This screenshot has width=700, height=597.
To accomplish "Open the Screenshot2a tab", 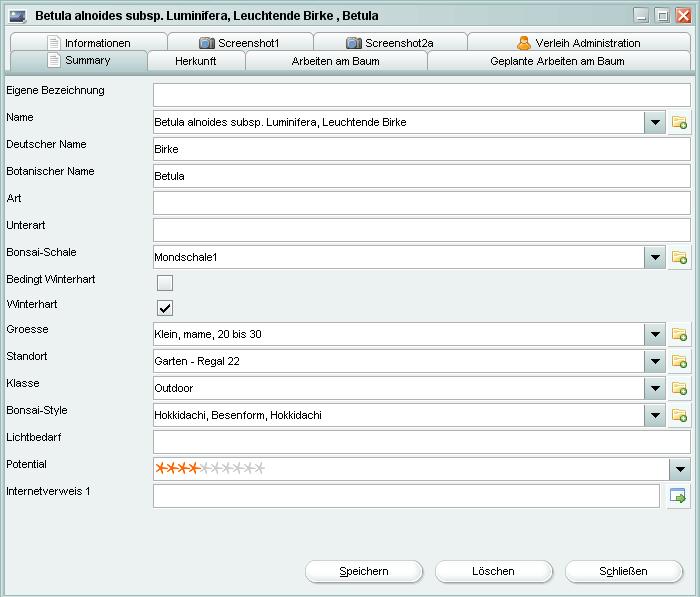I will [x=390, y=42].
